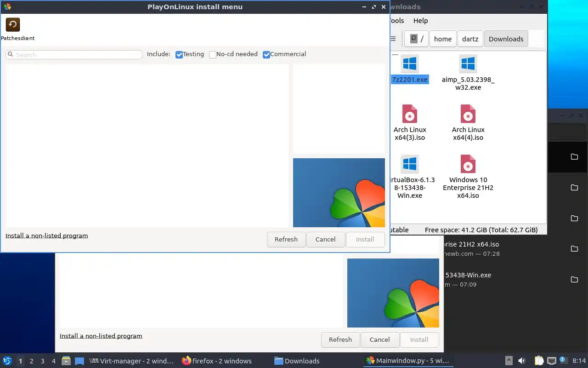Click the list view icon in file manager toolbar
Screen dimensions: 588x368
point(393,39)
